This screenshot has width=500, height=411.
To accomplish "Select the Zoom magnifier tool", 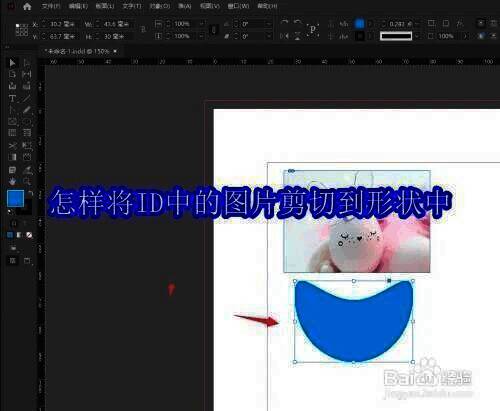I will 27,181.
